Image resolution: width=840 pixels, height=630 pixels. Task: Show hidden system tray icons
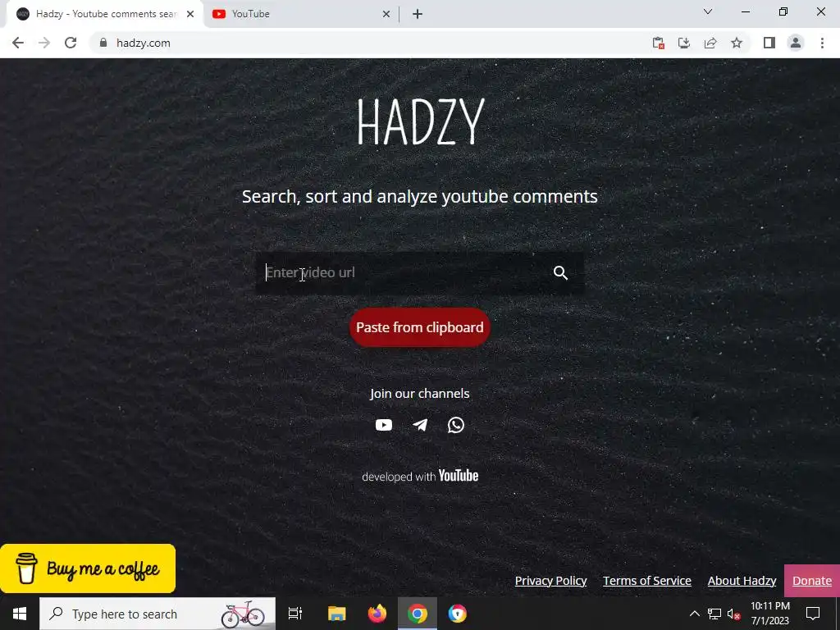[694, 614]
